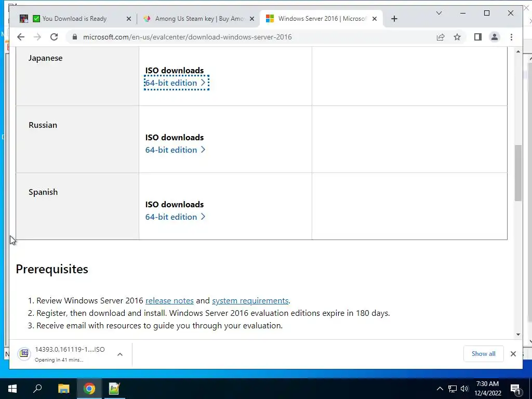Click the Japanese ISO downloads heading
Image resolution: width=532 pixels, height=399 pixels.
tap(175, 71)
